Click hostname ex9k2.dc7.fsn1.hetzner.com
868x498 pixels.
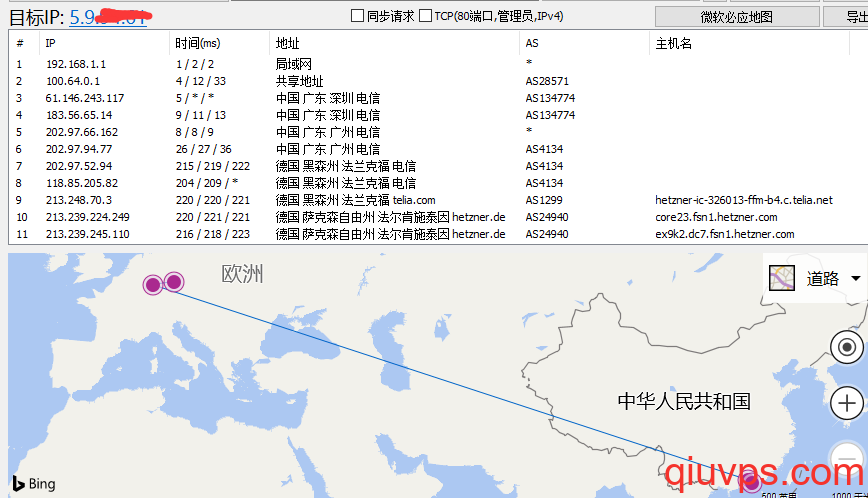coord(725,234)
